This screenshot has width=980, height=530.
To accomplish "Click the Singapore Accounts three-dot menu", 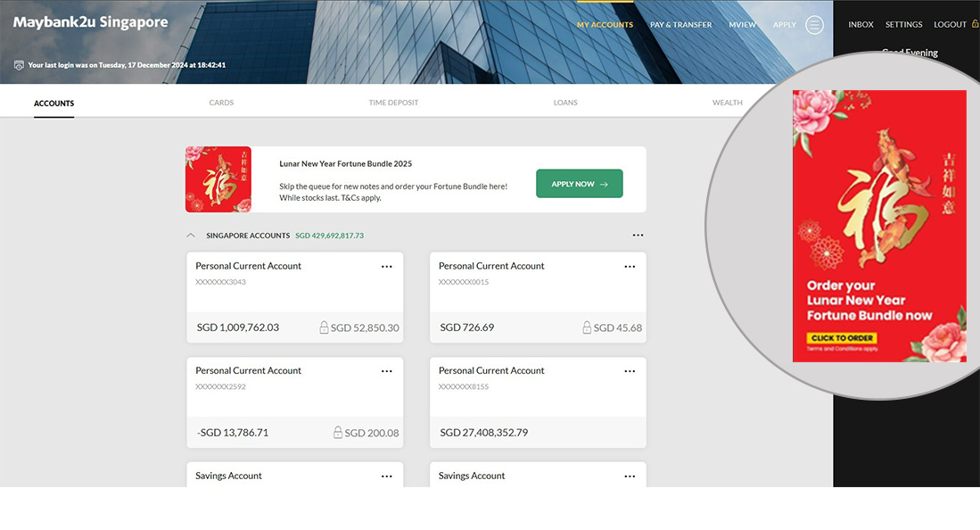I will point(638,236).
